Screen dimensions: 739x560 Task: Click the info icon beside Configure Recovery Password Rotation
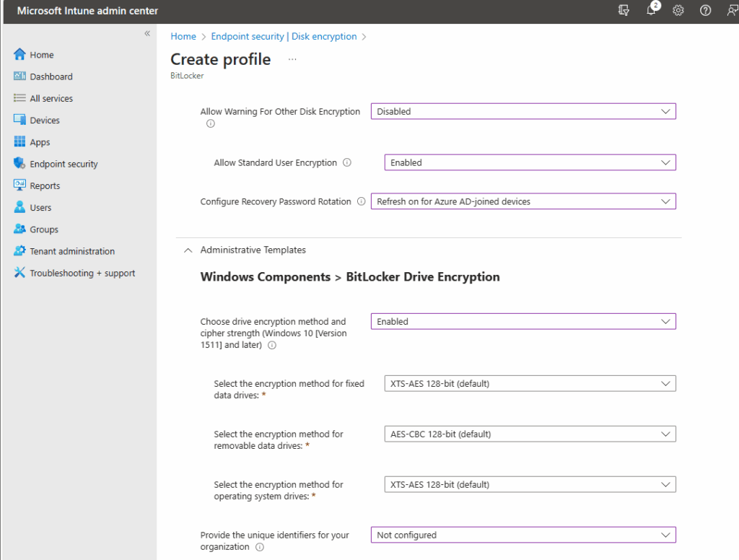point(360,201)
